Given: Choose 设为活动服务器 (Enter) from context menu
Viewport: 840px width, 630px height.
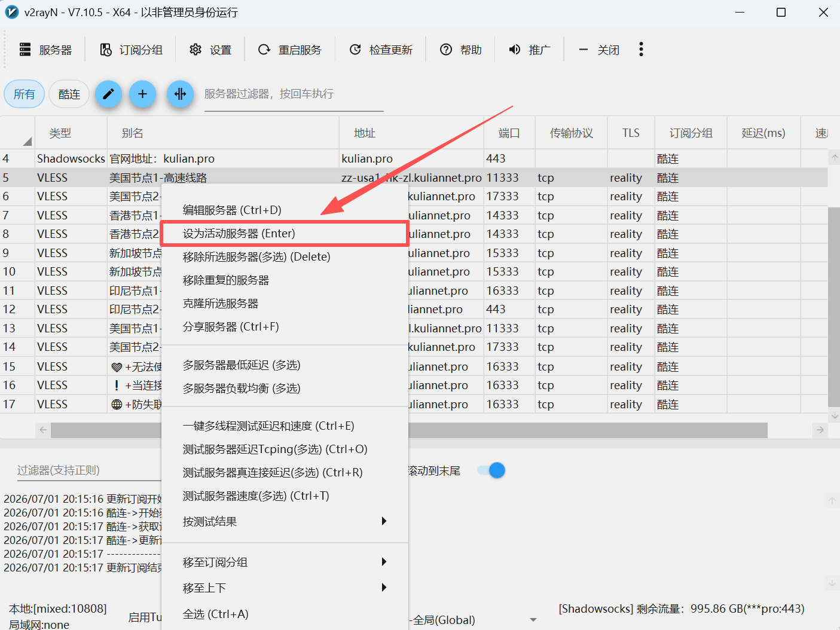Looking at the screenshot, I should click(x=285, y=233).
